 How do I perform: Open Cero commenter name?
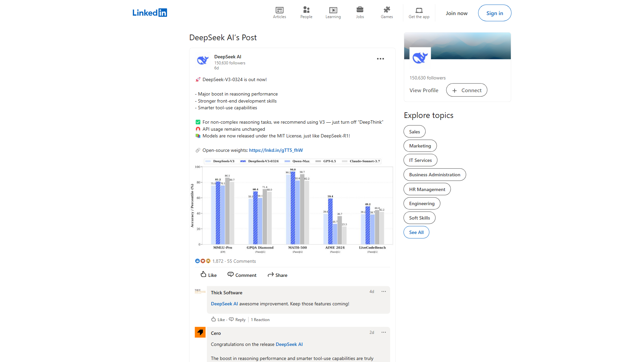coord(216,333)
